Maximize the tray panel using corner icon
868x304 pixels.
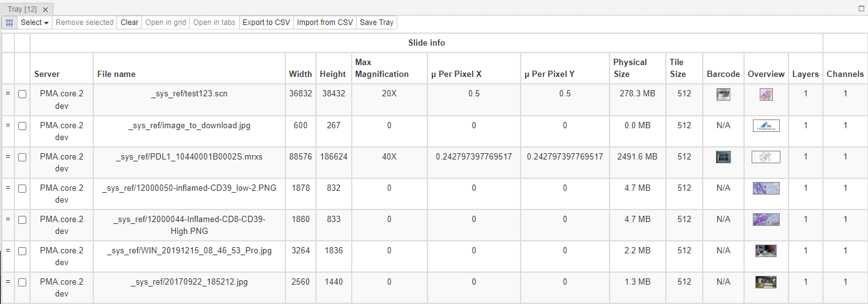(x=861, y=9)
